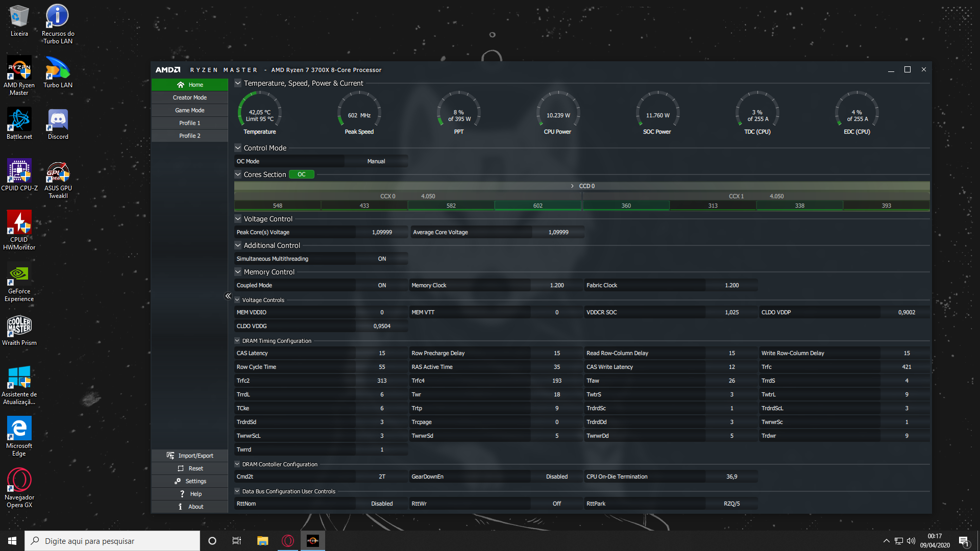The width and height of the screenshot is (980, 551).
Task: Show hidden system tray icons
Action: click(887, 541)
